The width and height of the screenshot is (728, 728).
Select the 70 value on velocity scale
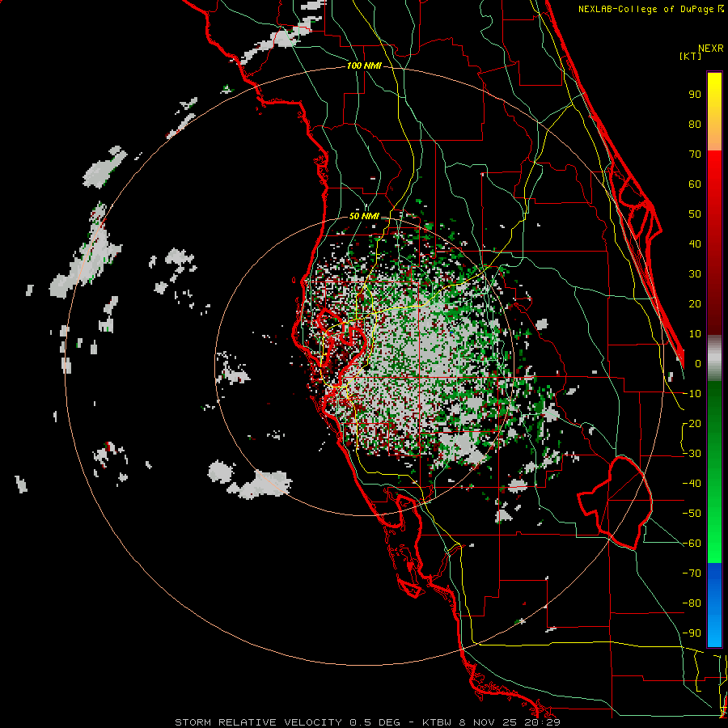point(695,154)
